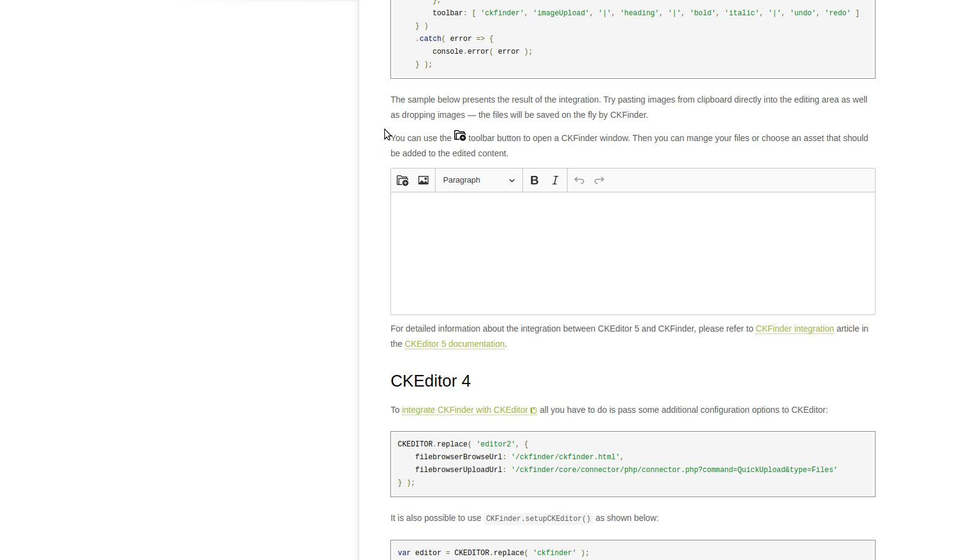The image size is (969, 560).
Task: Click the inline CKFinder.setupCKEditor() code
Action: (538, 518)
